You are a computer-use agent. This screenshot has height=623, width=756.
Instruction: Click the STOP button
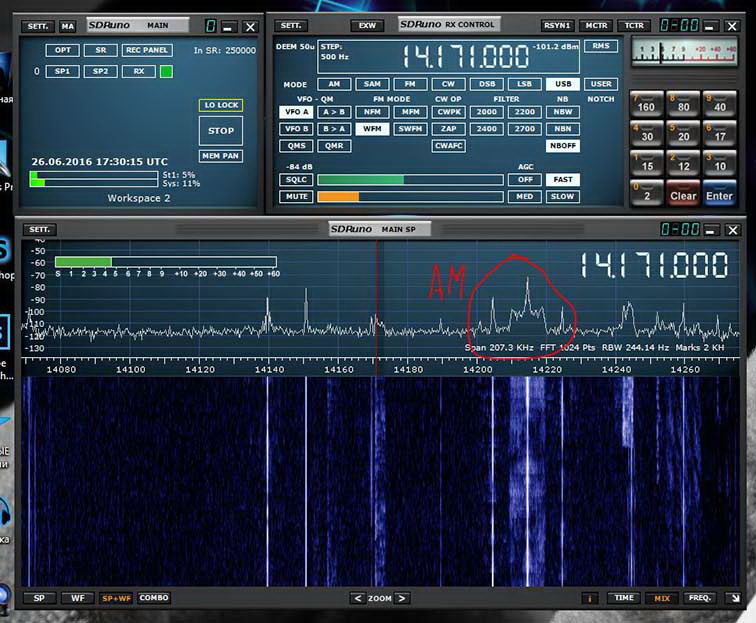tap(221, 131)
